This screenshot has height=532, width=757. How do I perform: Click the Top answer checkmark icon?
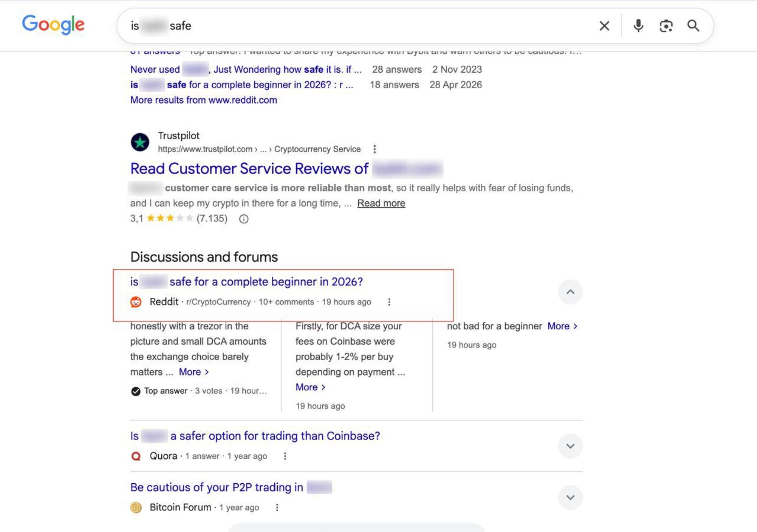tap(135, 391)
